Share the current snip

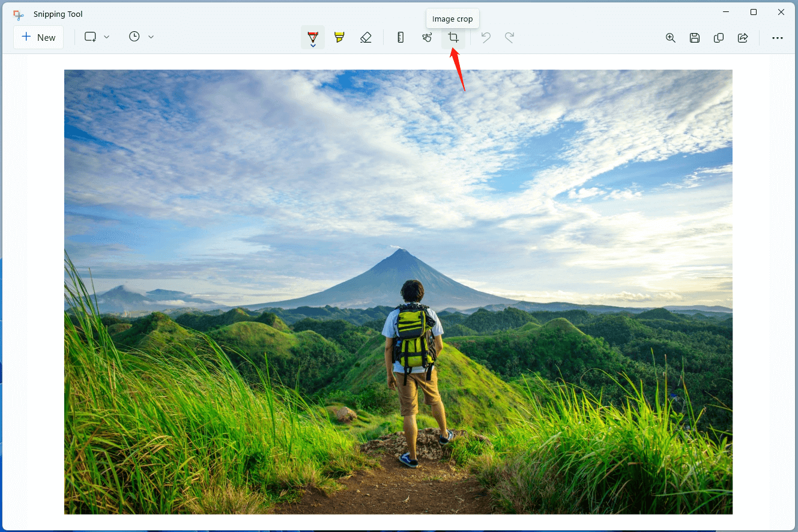tap(743, 37)
